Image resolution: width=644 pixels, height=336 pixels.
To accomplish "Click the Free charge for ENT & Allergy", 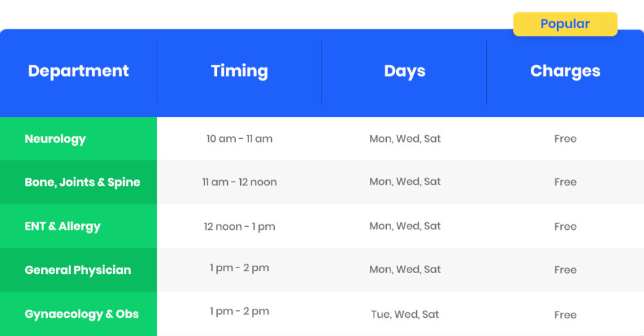I will (x=565, y=227).
